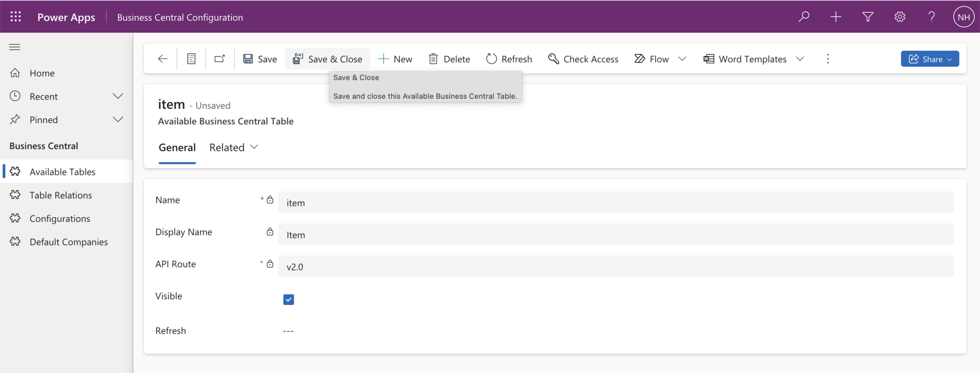Collapse the site map hamburger menu
980x373 pixels.
pyautogui.click(x=15, y=47)
